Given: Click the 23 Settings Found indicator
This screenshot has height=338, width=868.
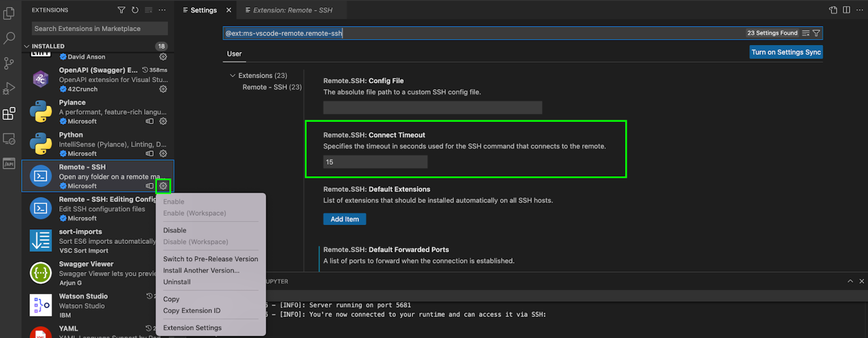Looking at the screenshot, I should [772, 33].
